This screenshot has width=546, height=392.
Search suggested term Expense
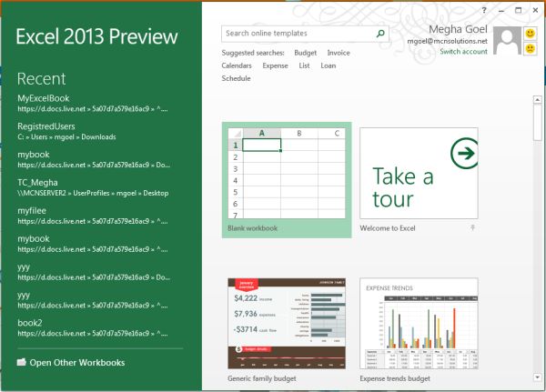click(x=275, y=65)
